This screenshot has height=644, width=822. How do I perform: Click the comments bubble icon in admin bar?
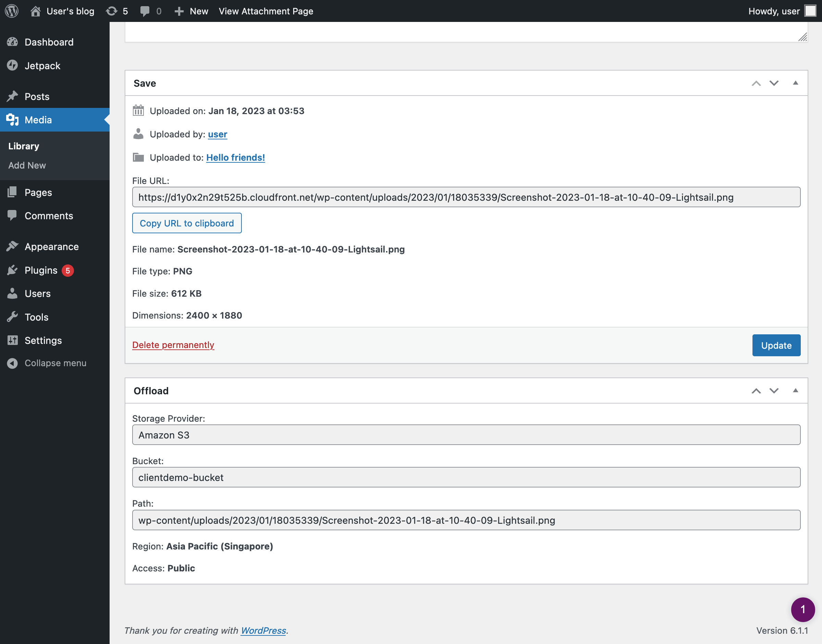146,11
